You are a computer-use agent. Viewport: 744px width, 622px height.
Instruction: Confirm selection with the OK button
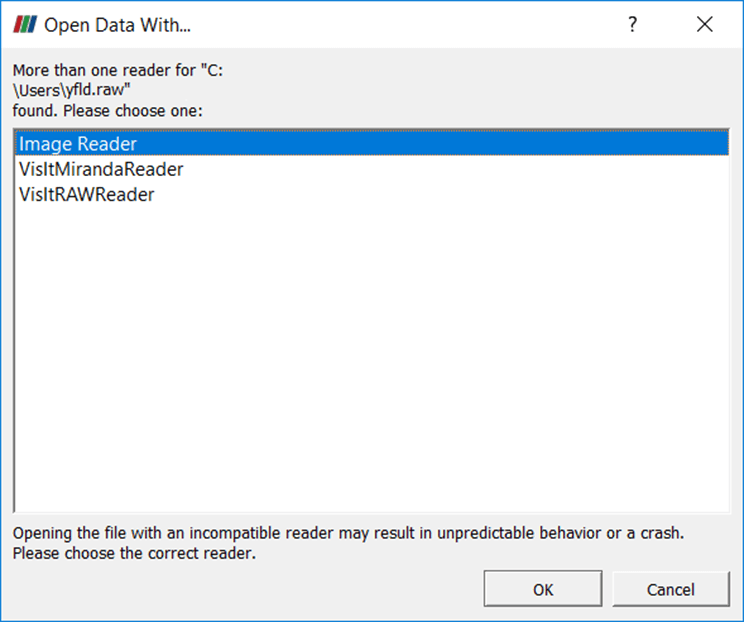click(543, 589)
